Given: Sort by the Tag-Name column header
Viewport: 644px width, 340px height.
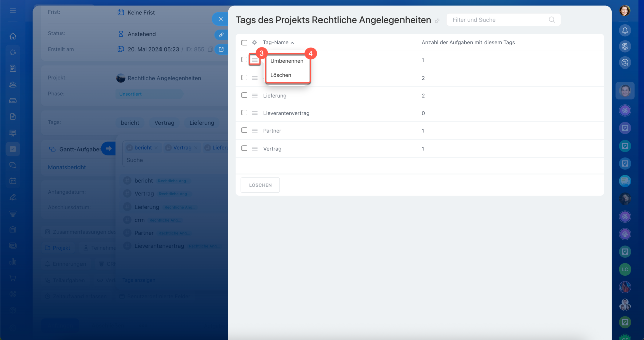Looking at the screenshot, I should (x=278, y=43).
